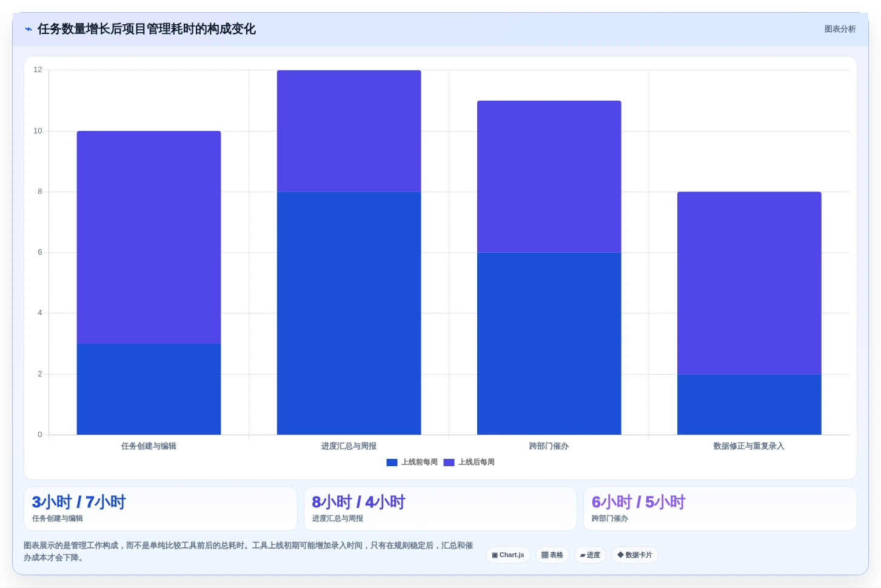Select the 进度 tag chip

pos(590,555)
